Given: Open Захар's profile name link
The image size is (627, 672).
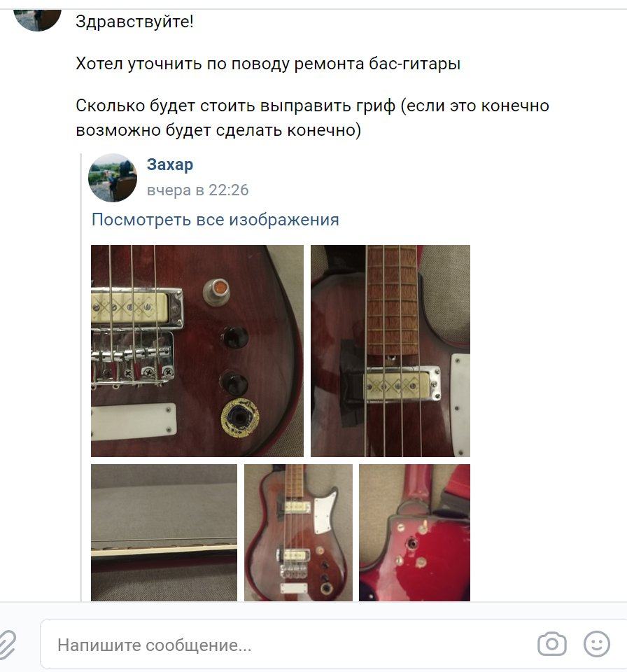Looking at the screenshot, I should click(170, 164).
